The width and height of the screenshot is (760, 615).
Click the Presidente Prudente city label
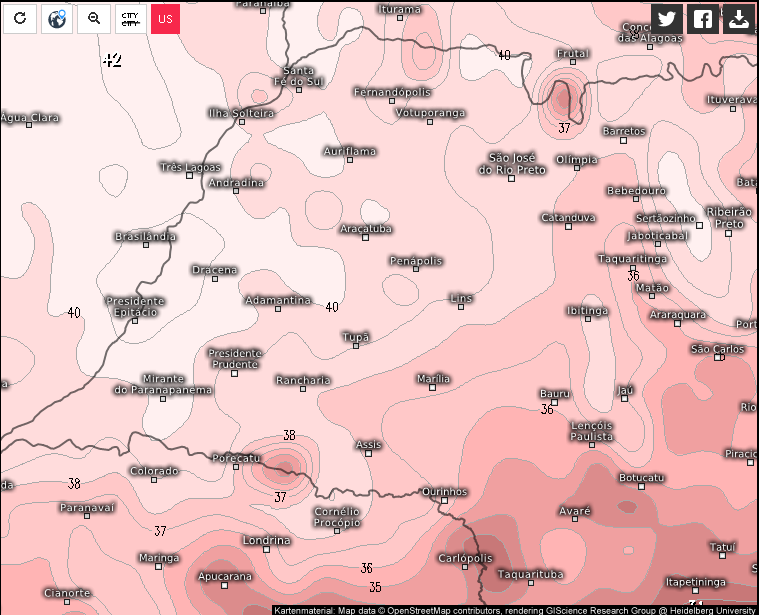(234, 358)
